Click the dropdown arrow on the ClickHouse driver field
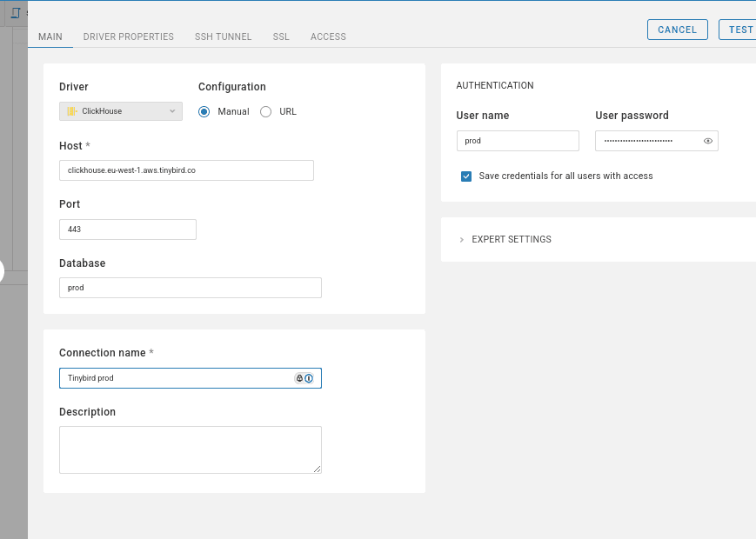 [171, 111]
